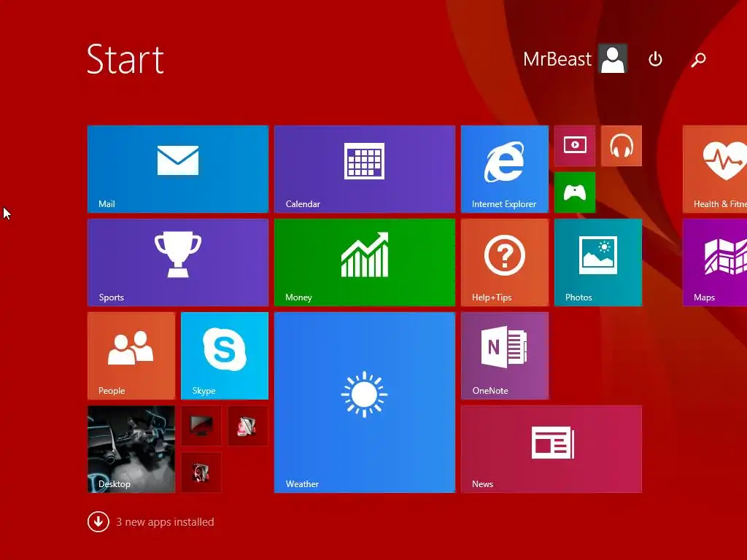The image size is (747, 560).
Task: Open the MrBeast user name menu
Action: [x=557, y=60]
